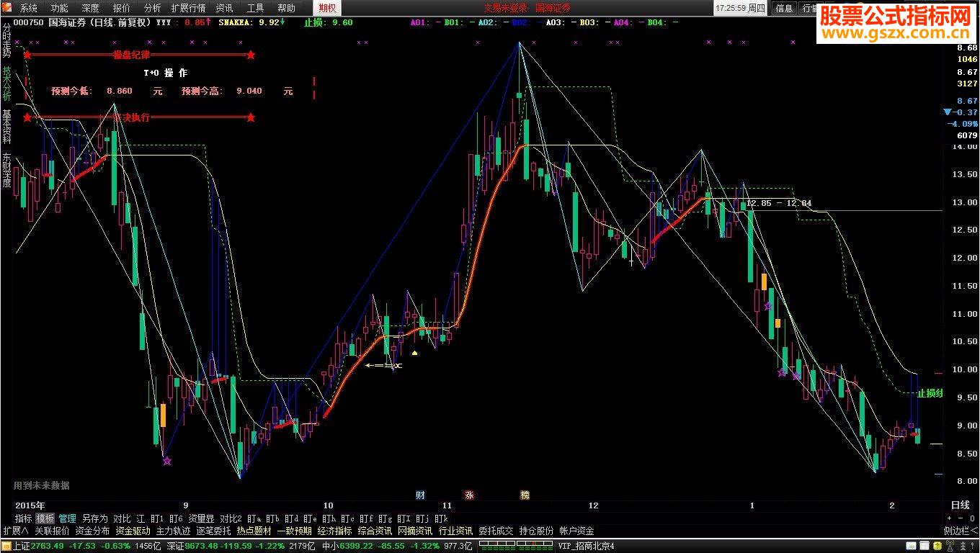Open the 分时走势 side tab
The width and height of the screenshot is (980, 553).
click(6, 40)
